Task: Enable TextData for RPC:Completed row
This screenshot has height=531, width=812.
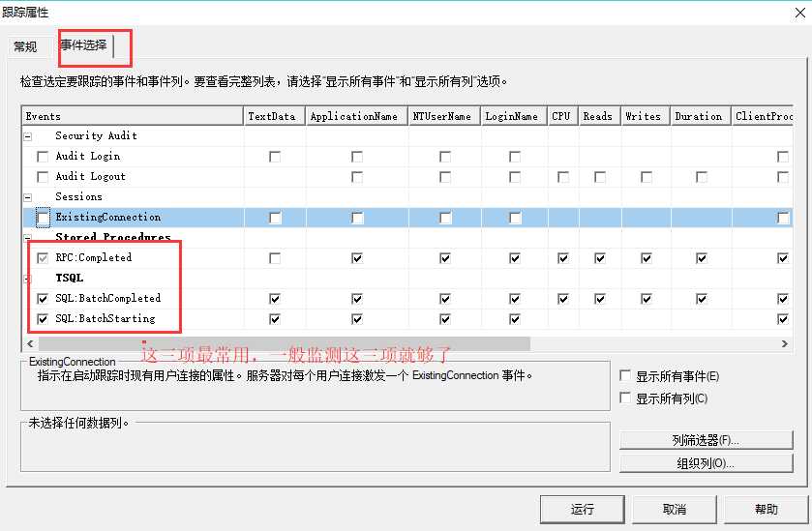Action: click(x=275, y=257)
